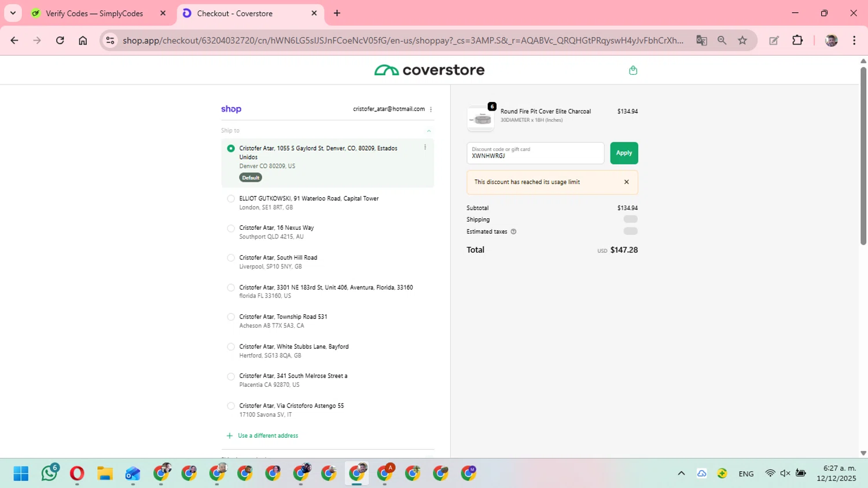
Task: Apply the discount code
Action: [624, 153]
